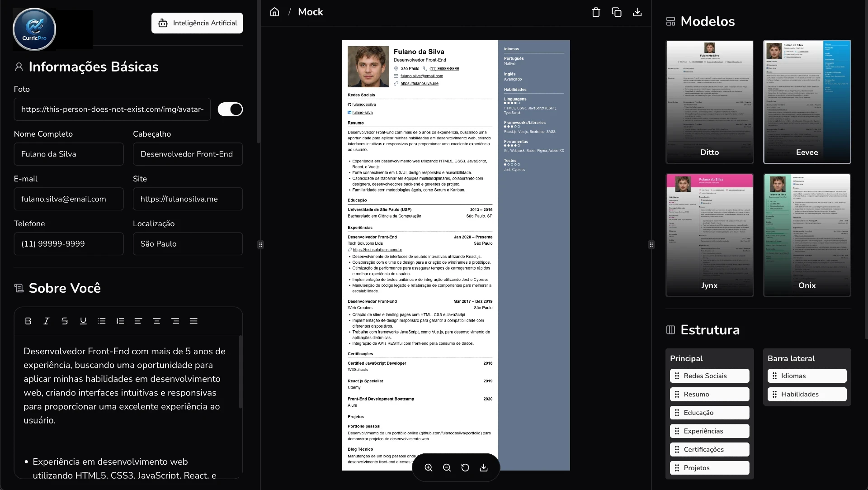Image resolution: width=868 pixels, height=490 pixels.
Task: Open the Inteligência Artificial feature
Action: pos(197,23)
